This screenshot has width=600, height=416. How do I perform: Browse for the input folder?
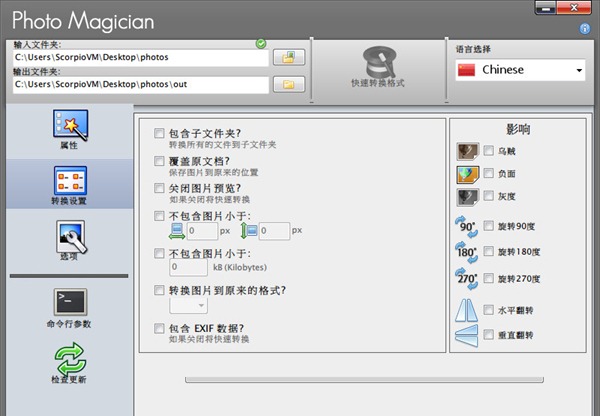click(289, 57)
